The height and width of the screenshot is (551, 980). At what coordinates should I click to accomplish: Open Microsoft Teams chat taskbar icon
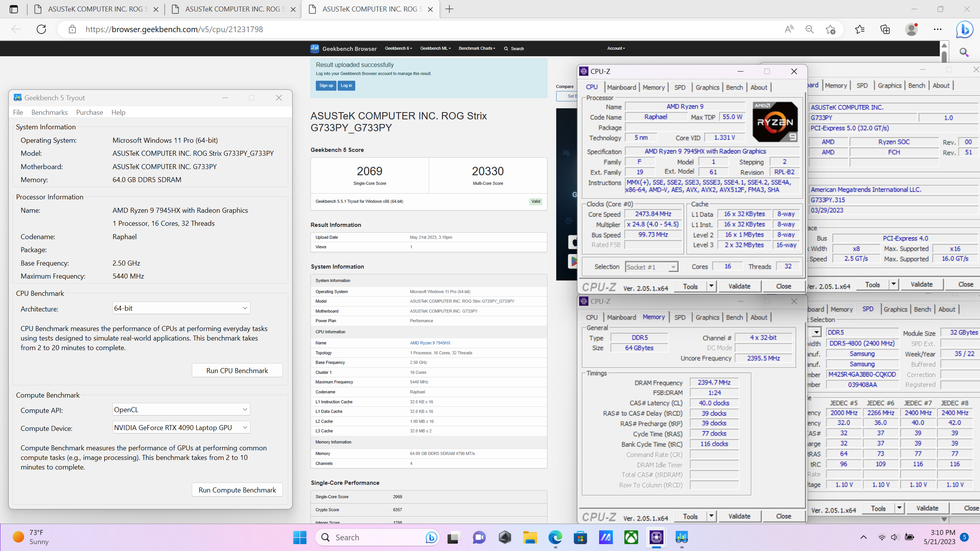click(479, 537)
